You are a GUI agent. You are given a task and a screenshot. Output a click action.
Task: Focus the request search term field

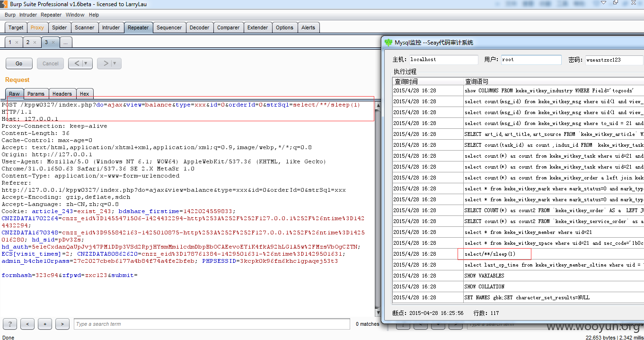212,324
